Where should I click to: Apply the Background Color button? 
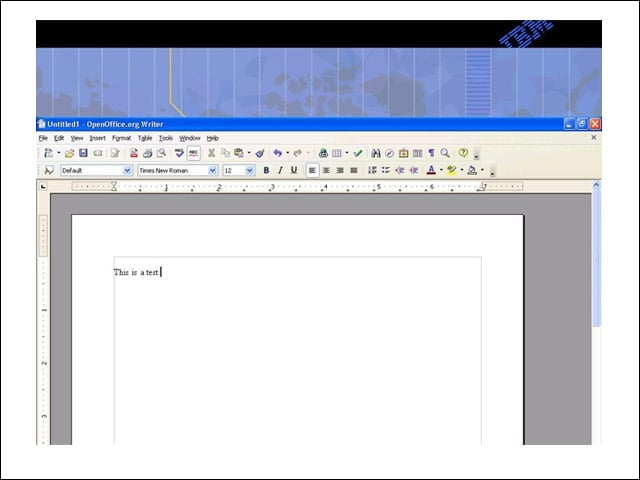pyautogui.click(x=472, y=170)
